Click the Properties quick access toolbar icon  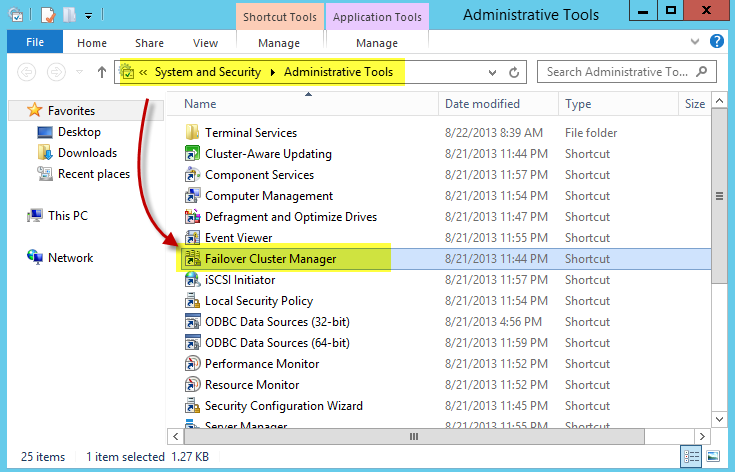pos(48,15)
